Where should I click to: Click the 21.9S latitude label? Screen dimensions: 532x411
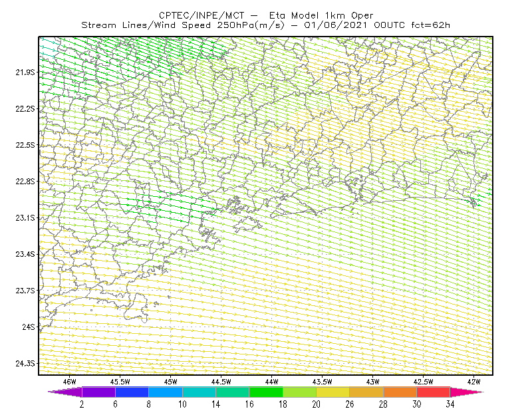25,72
